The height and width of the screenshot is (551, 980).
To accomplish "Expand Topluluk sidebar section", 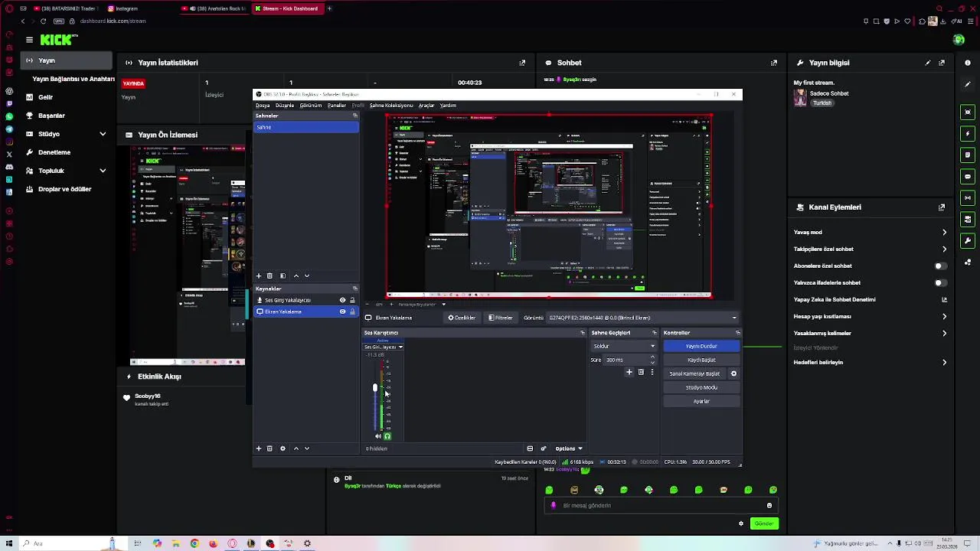I will [x=103, y=171].
